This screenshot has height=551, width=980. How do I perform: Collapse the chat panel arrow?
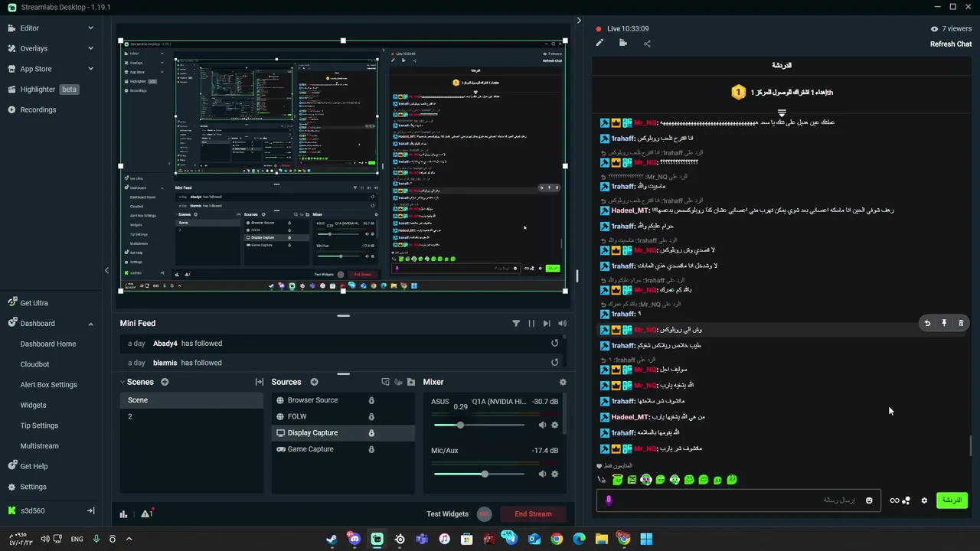[x=579, y=21]
